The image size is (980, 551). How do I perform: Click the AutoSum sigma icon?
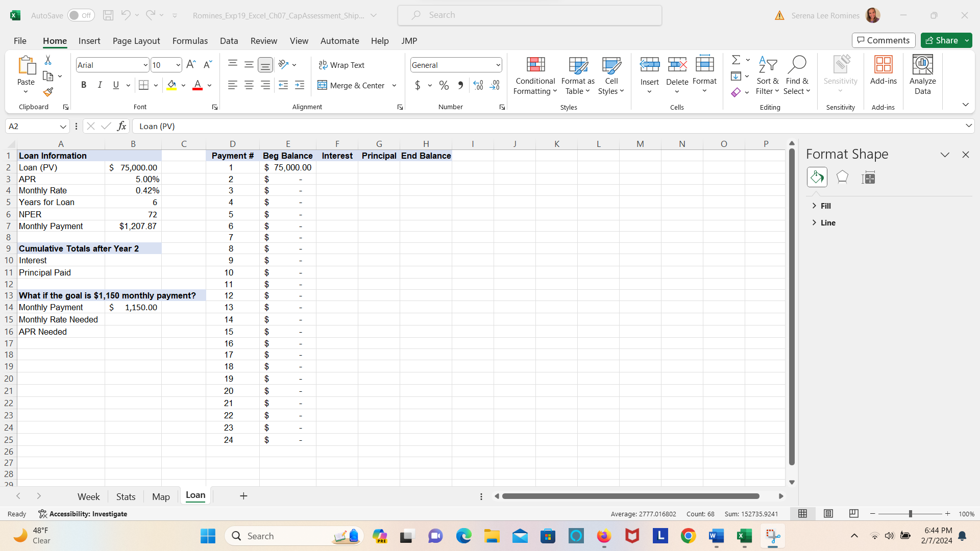click(736, 60)
